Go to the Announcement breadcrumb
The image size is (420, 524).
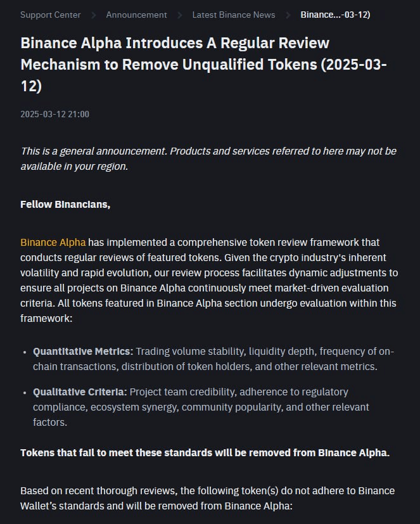(x=136, y=15)
